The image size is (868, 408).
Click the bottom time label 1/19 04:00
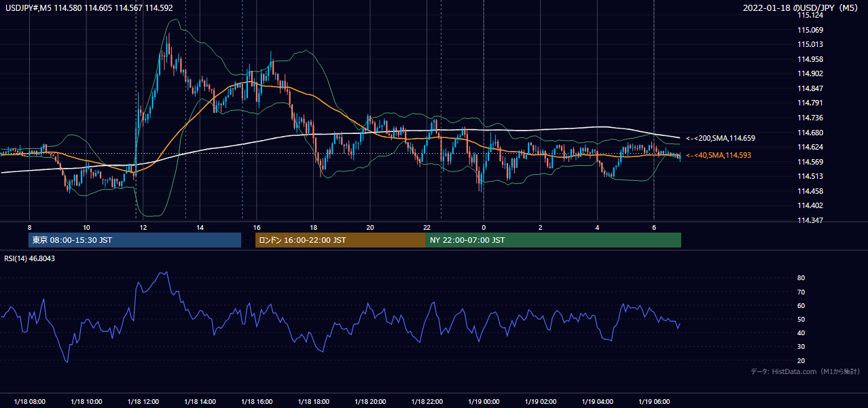(597, 402)
